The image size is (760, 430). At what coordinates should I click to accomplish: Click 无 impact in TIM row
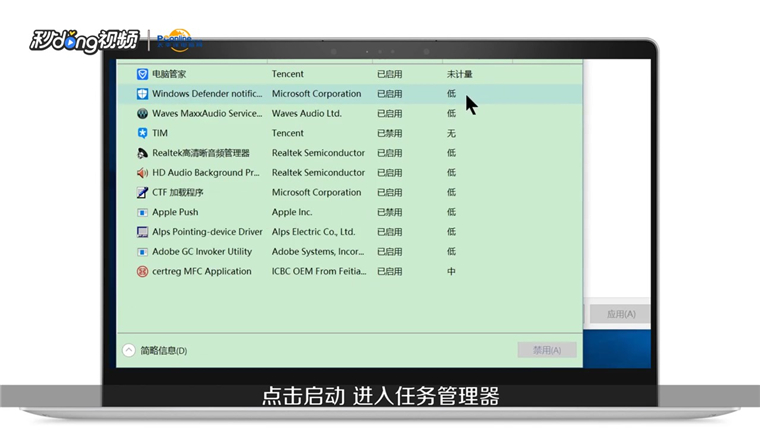451,133
